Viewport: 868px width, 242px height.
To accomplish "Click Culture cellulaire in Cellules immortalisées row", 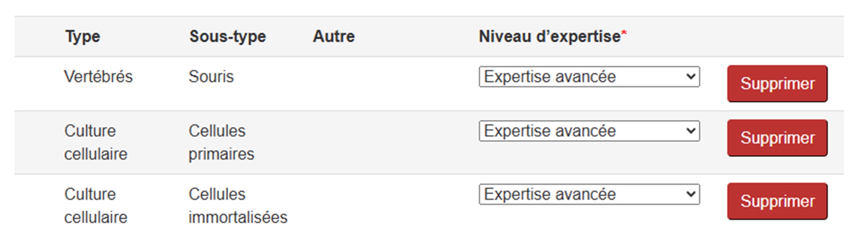I will click(x=96, y=206).
